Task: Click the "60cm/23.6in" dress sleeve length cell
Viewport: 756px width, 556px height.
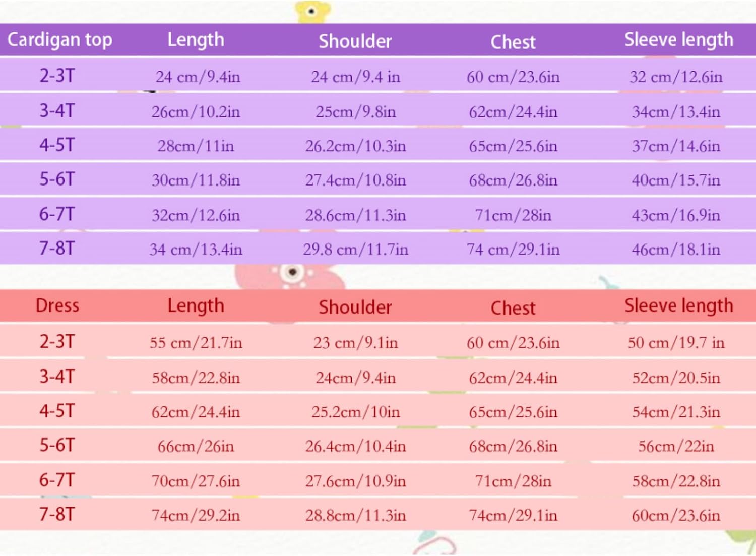Action: [676, 515]
